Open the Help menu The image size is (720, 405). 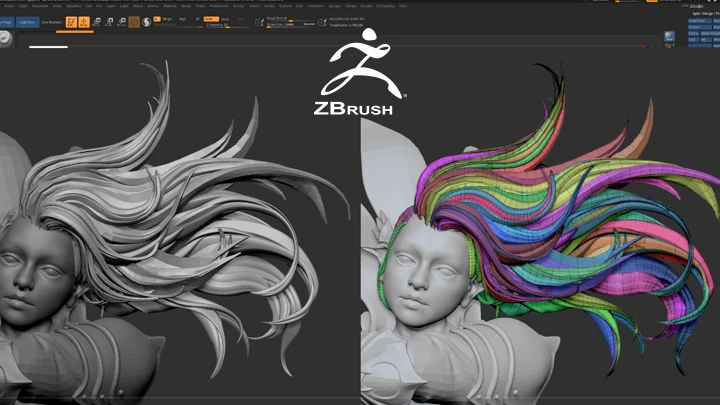[403, 6]
